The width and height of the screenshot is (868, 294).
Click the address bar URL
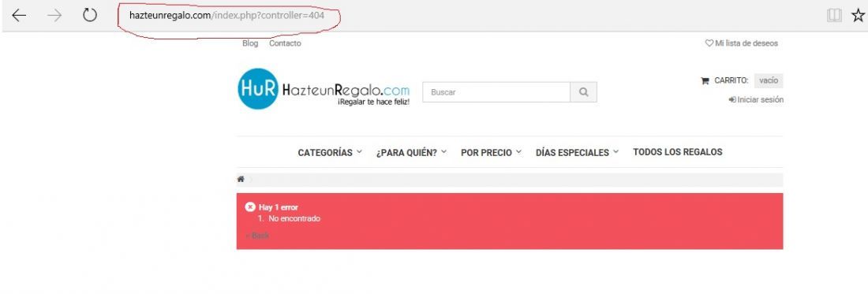(226, 16)
